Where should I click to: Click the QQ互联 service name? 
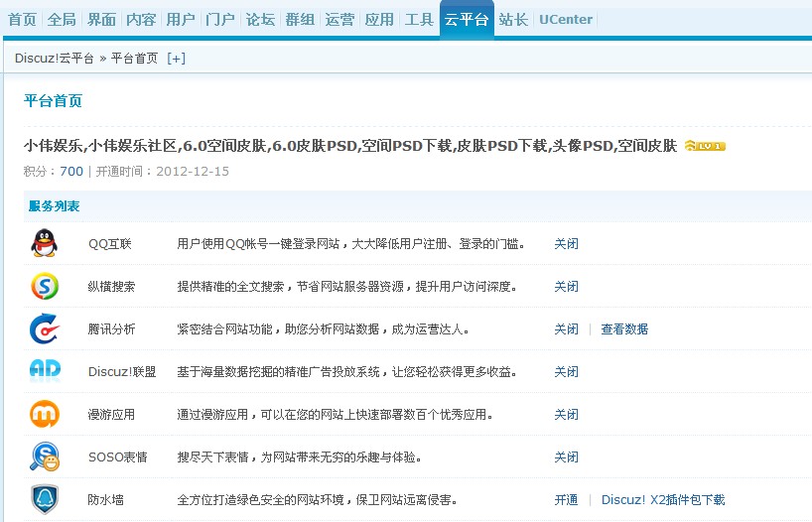(x=110, y=244)
